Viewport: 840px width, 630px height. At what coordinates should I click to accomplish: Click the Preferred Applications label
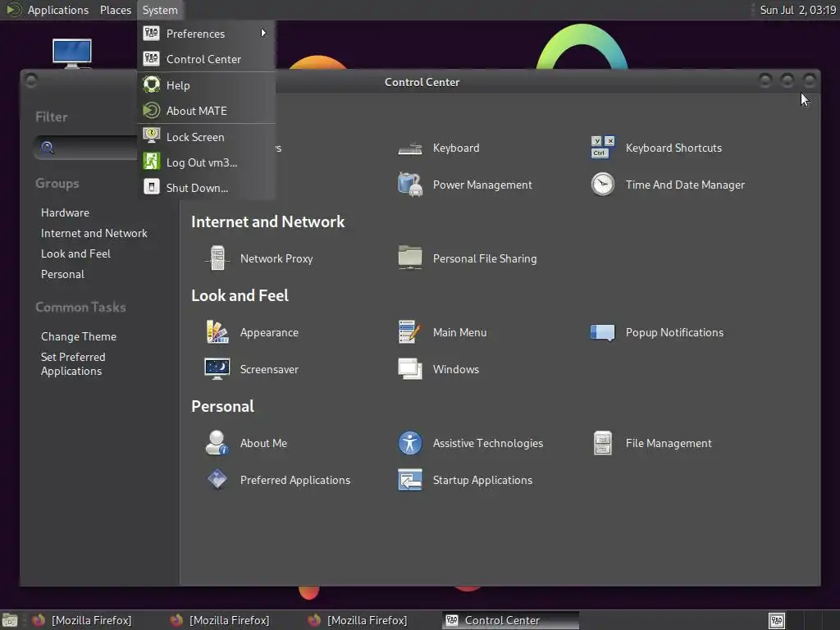[295, 480]
